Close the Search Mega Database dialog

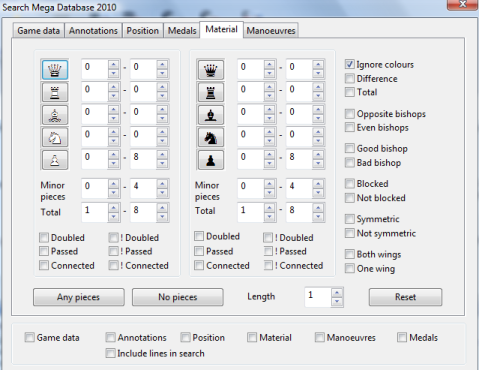point(462,4)
